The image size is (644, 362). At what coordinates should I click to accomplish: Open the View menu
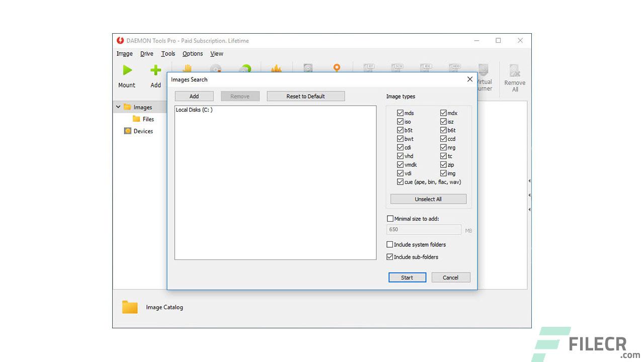pos(217,54)
